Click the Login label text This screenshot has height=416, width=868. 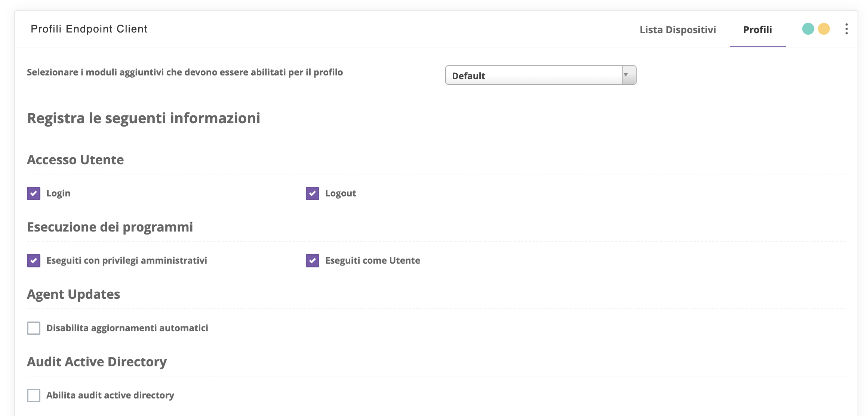tap(58, 193)
